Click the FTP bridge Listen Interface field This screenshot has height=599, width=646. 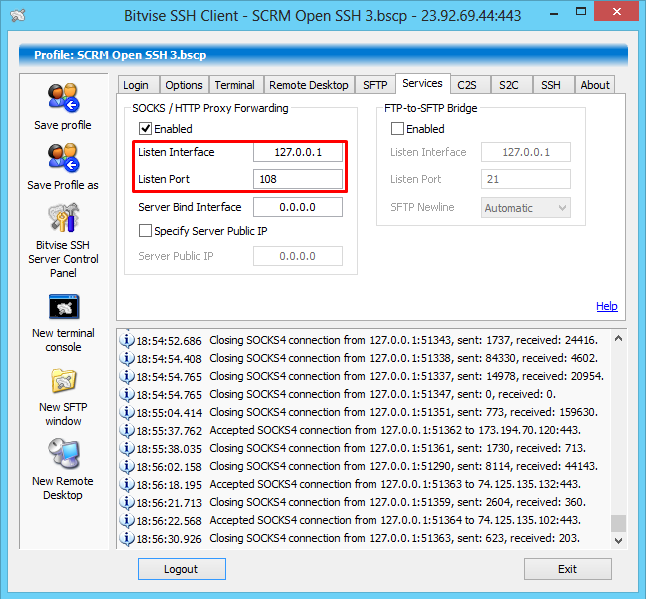click(x=526, y=152)
